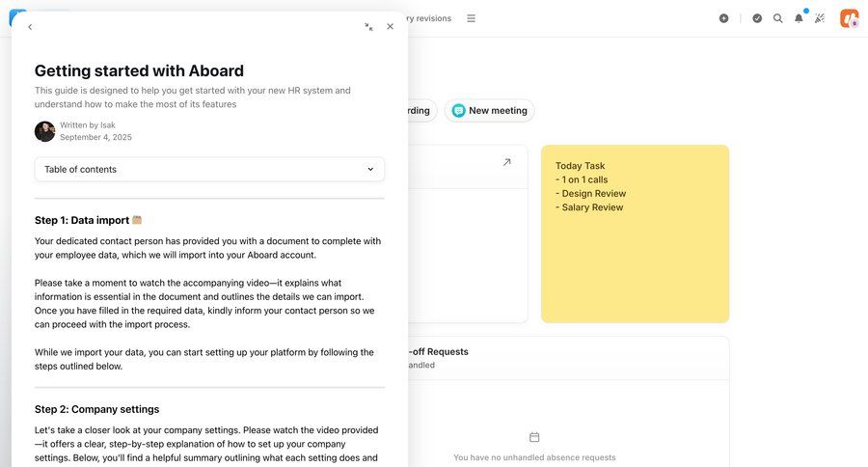Click the '- Design Review' note line
868x467 pixels.
pos(590,193)
